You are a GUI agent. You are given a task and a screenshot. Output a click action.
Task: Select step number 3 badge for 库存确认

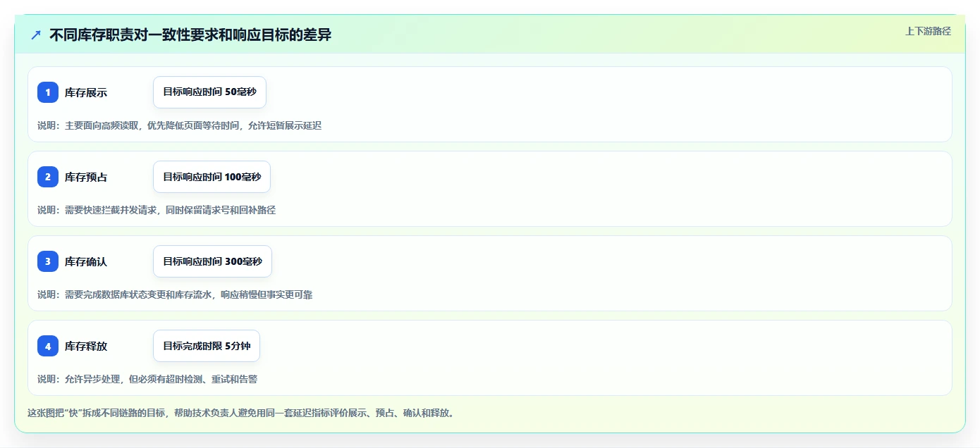48,261
